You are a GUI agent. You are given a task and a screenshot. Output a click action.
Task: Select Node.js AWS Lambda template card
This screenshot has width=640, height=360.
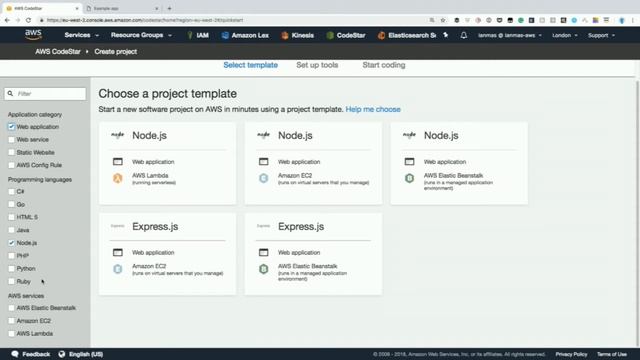tap(167, 163)
